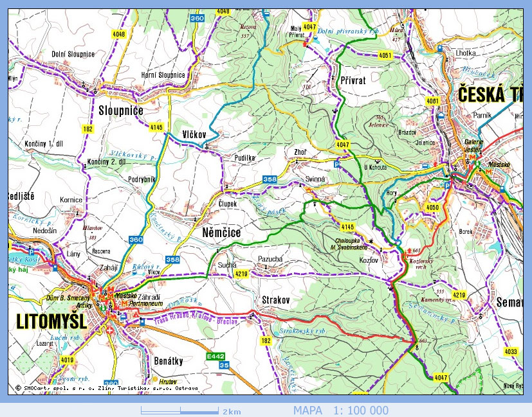
Task: Click the Suchá label
Action: pos(227,265)
